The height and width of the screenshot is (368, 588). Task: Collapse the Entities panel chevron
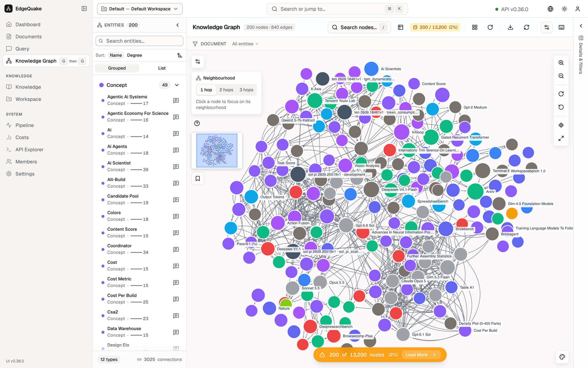click(x=178, y=25)
